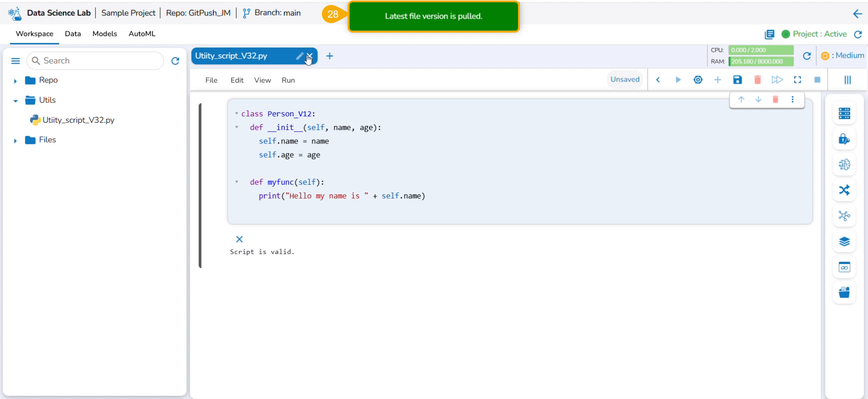The image size is (868, 399).
Task: Click the hamburger menu in file panel
Action: click(15, 61)
